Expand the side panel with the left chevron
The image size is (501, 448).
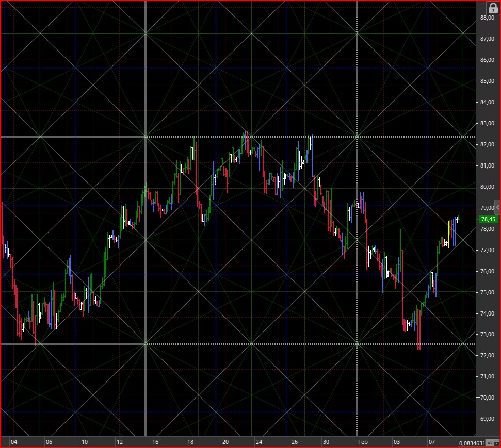click(497, 207)
